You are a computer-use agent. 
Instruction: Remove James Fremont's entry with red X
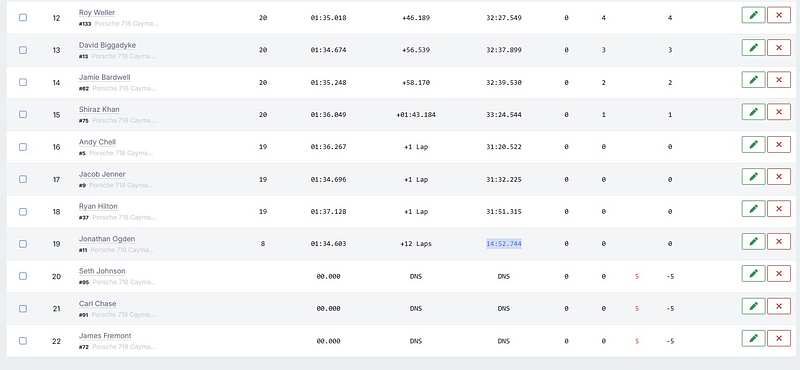[x=779, y=338]
